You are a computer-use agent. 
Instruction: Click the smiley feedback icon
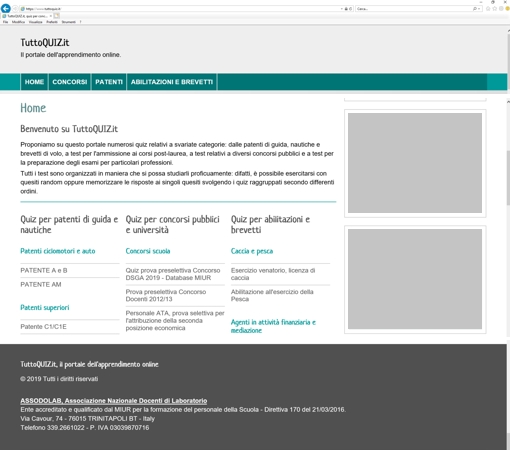507,9
